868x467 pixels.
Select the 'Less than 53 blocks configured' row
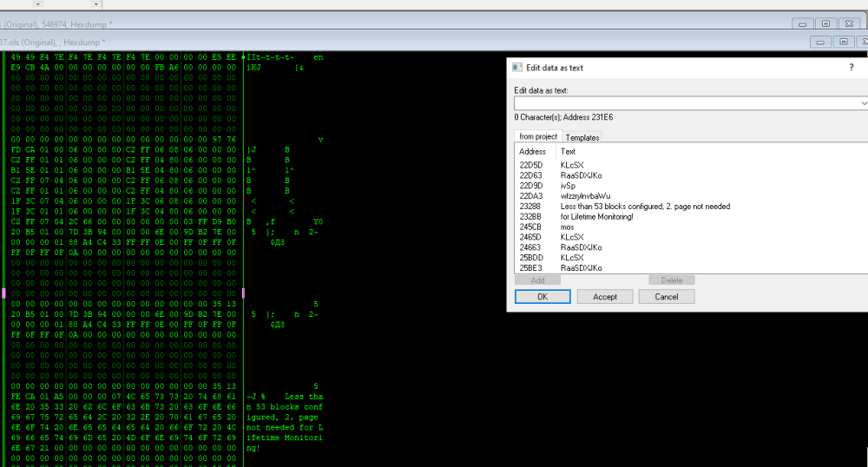click(x=692, y=207)
